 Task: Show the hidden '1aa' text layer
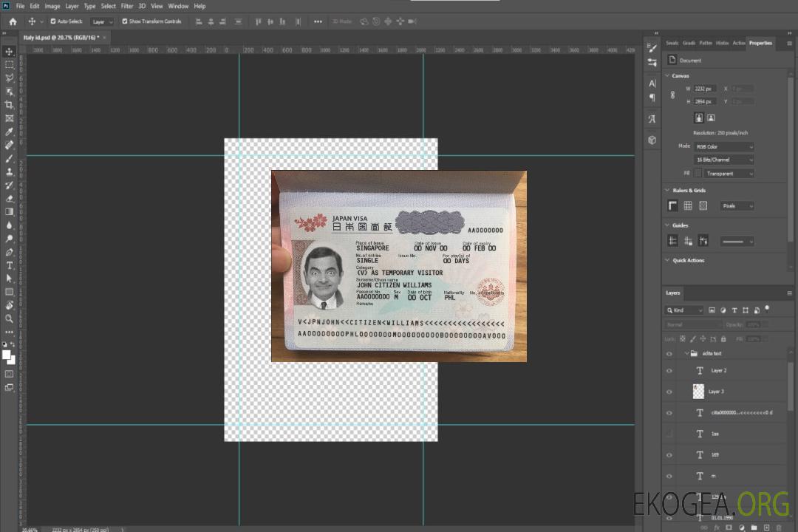[x=669, y=434]
